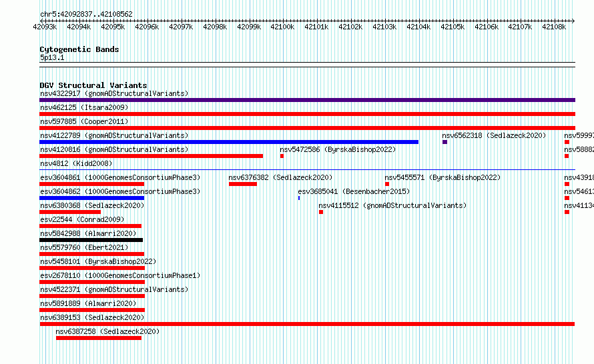Open nsv5455571 (ByrskaBishop2022) label

(x=442, y=177)
